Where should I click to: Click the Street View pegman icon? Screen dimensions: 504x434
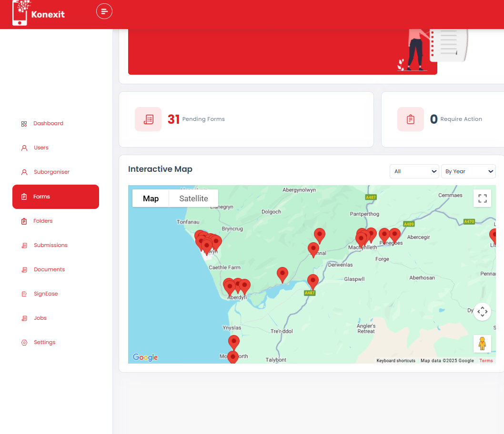(x=482, y=344)
